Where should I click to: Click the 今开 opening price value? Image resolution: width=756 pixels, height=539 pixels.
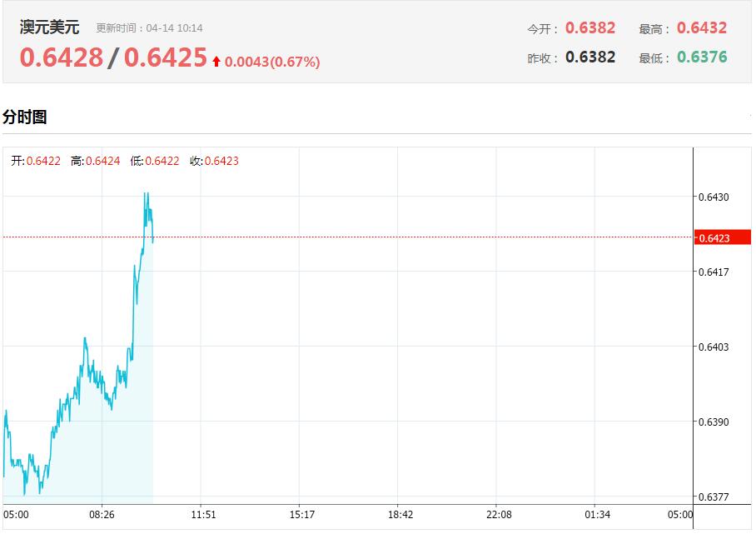589,27
